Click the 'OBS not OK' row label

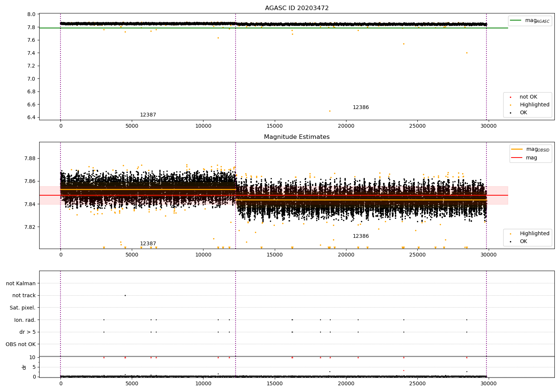point(21,344)
